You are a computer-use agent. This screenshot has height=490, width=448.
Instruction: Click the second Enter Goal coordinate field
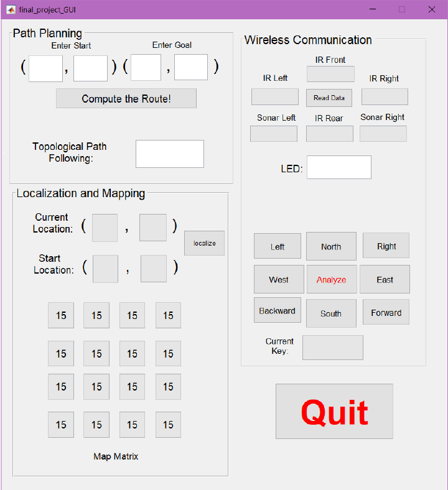(190, 67)
